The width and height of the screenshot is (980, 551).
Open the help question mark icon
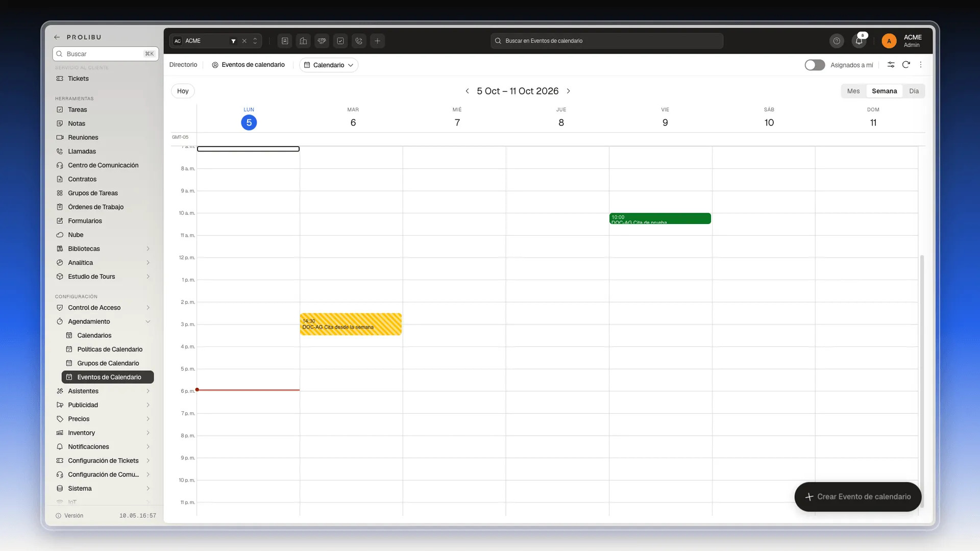(837, 41)
